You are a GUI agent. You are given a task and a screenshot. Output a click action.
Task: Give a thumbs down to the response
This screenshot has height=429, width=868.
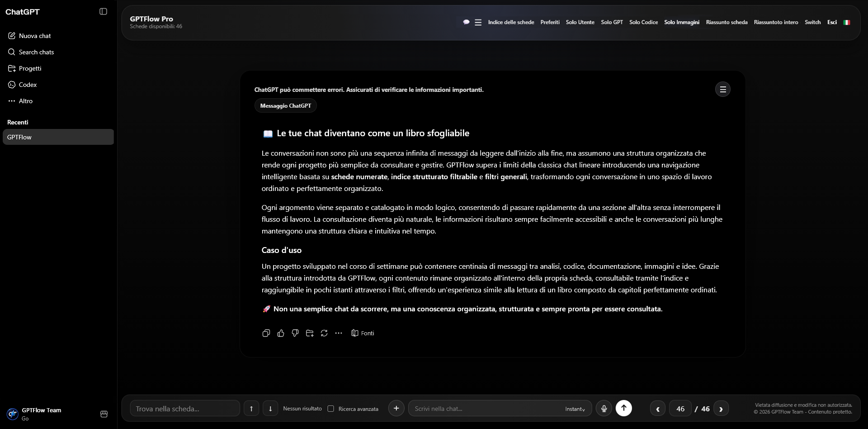[295, 333]
